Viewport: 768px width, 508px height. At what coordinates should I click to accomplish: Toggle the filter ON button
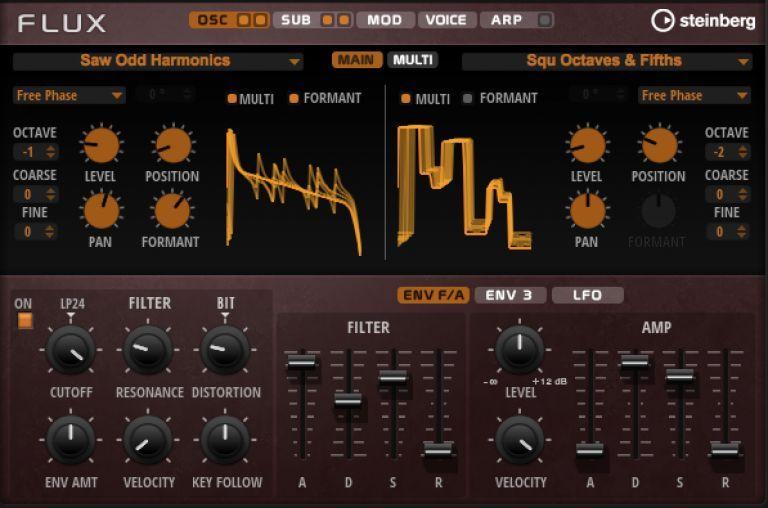(x=25, y=320)
